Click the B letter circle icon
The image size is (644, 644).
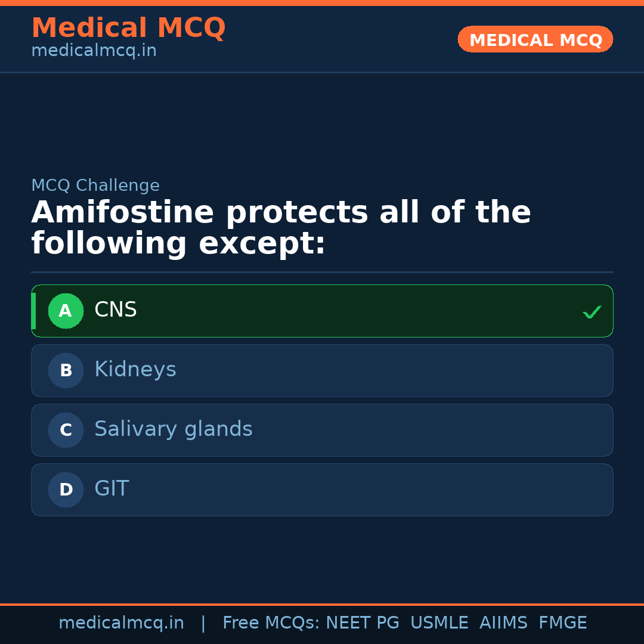[x=66, y=370]
